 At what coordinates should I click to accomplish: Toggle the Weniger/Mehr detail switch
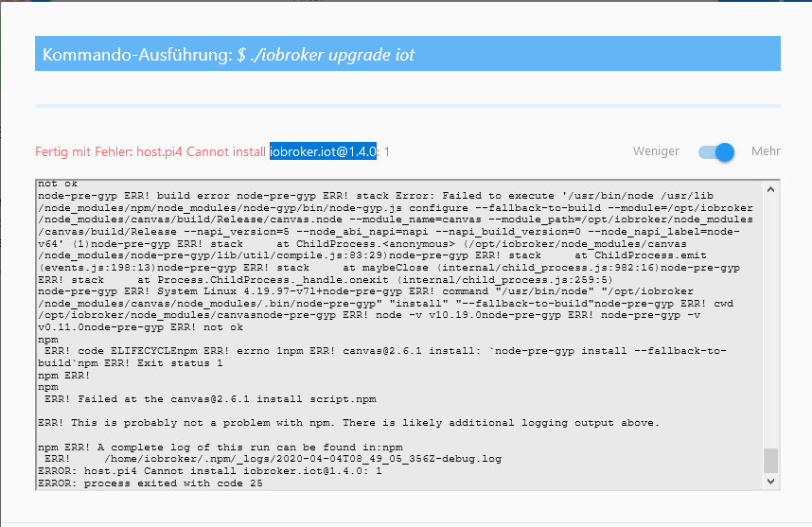pyautogui.click(x=716, y=151)
